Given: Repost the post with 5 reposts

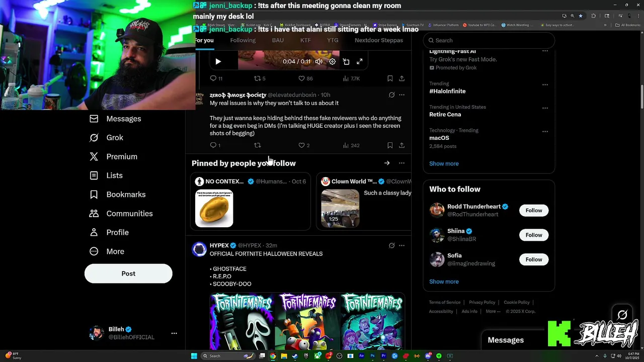Looking at the screenshot, I should [x=260, y=78].
